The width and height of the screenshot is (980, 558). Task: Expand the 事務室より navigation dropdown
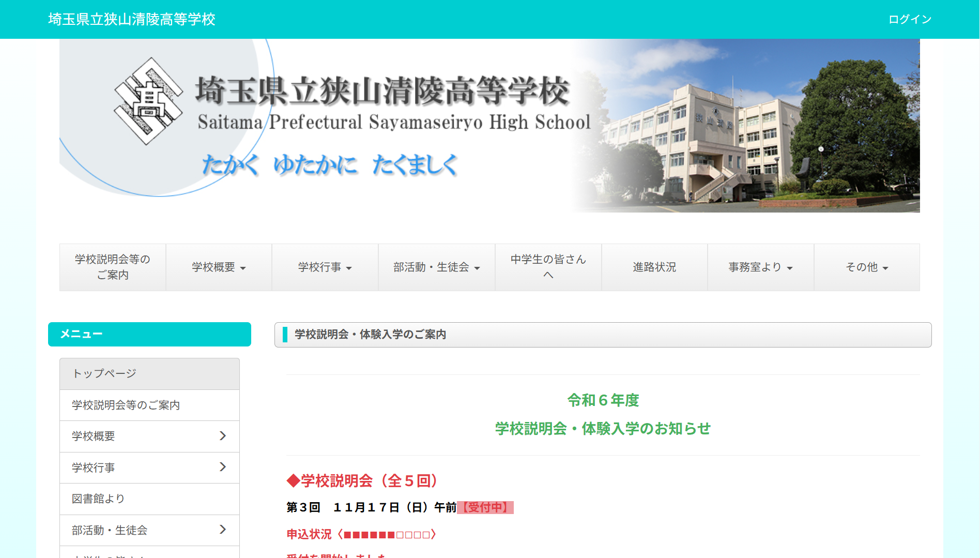coord(761,267)
